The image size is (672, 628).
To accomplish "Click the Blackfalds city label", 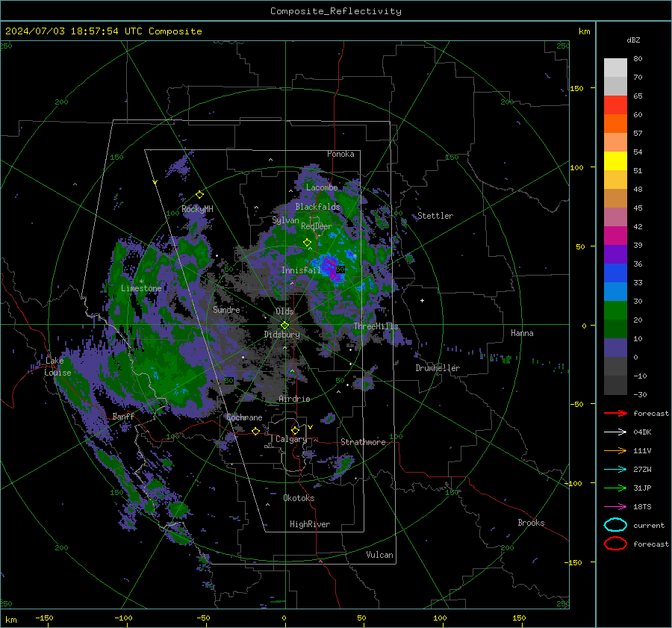I will (x=317, y=207).
